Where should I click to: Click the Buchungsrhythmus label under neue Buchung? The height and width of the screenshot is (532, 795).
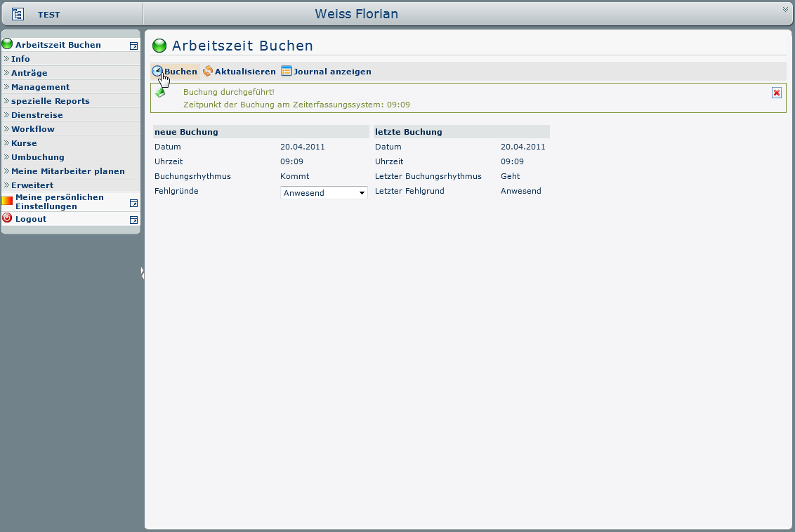(192, 176)
